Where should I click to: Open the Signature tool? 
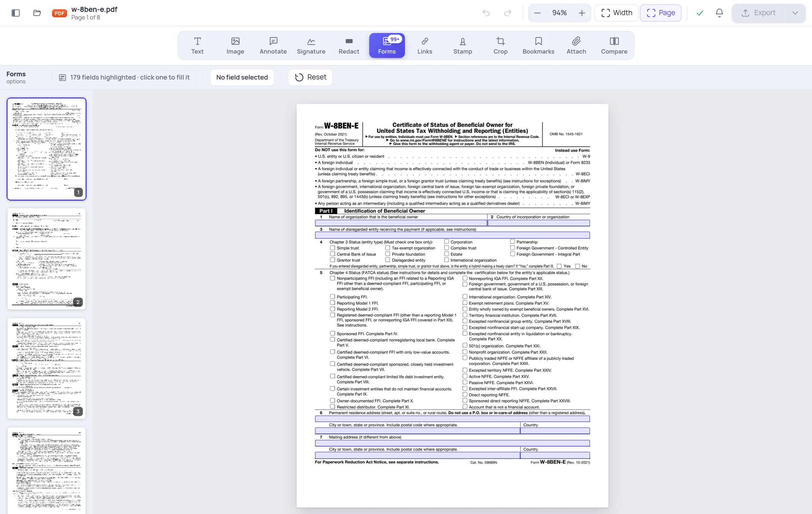[x=311, y=46]
